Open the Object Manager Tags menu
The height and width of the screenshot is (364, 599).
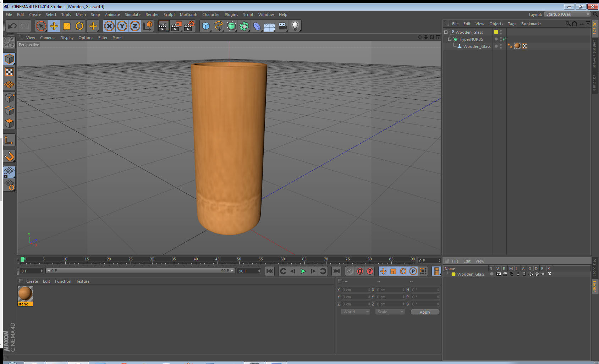(512, 24)
